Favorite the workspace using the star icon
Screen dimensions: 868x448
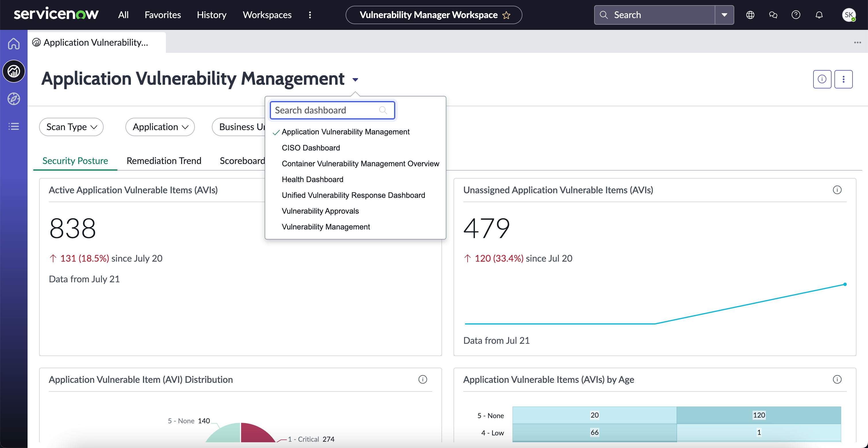[x=506, y=15]
